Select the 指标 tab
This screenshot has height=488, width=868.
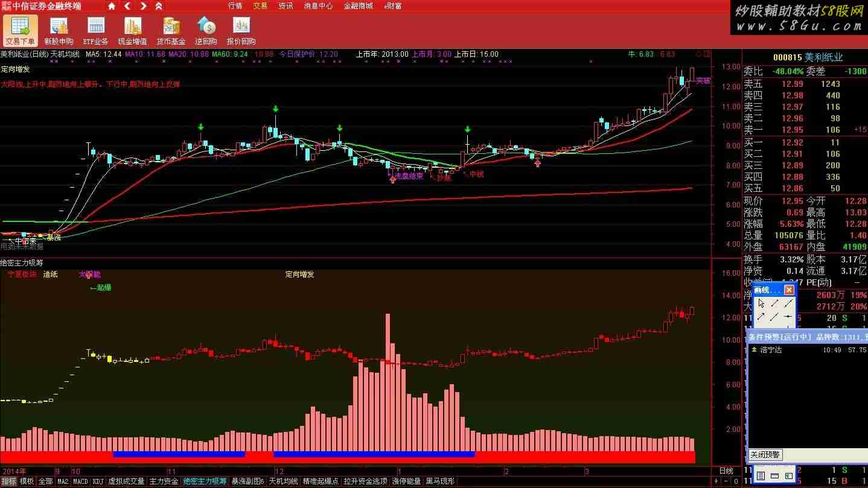(x=8, y=481)
